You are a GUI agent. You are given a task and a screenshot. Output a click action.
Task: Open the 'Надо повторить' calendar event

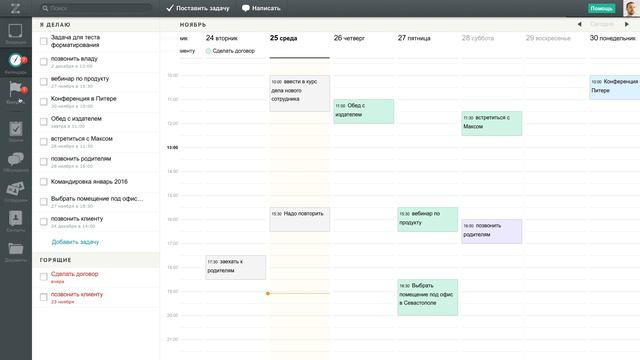click(x=300, y=219)
